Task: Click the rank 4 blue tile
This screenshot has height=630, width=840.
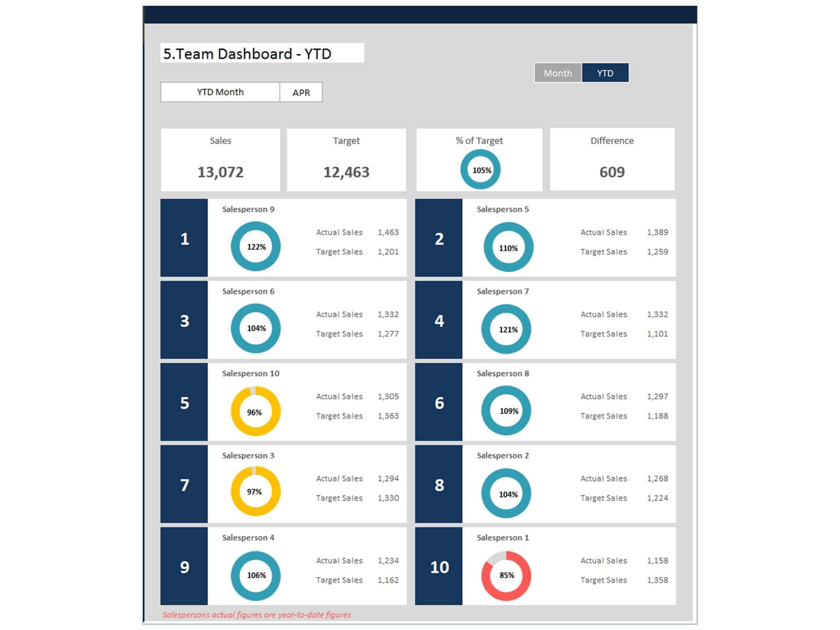Action: point(439,320)
